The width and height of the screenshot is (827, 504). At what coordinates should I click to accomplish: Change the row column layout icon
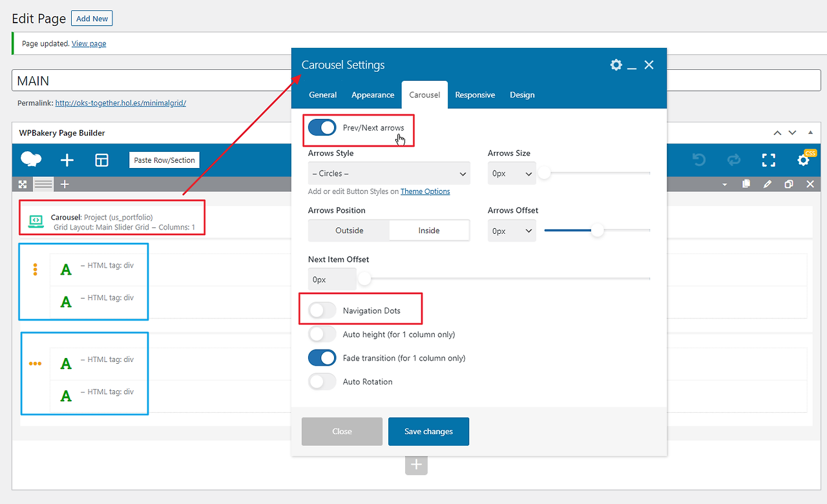tap(43, 184)
